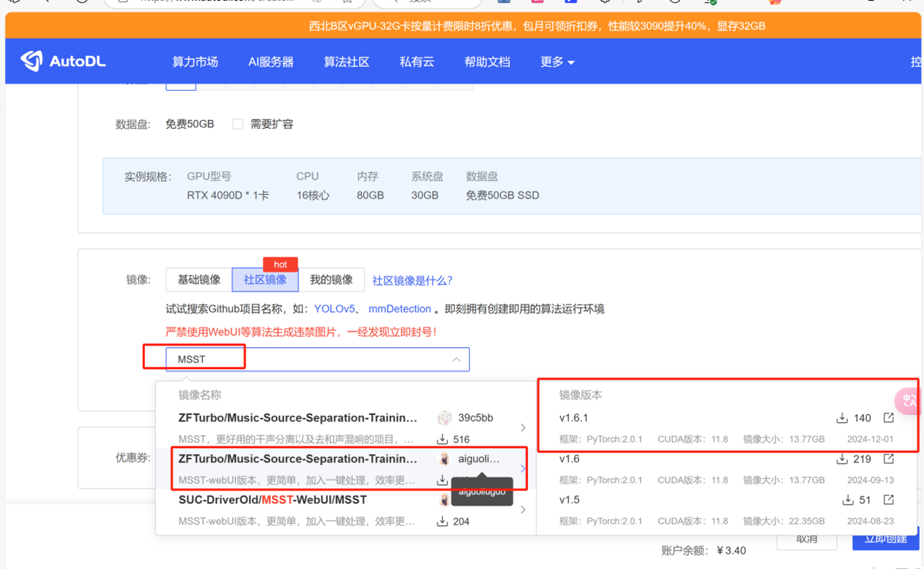Open external link icon for v1.6
924x569 pixels.
coord(888,459)
